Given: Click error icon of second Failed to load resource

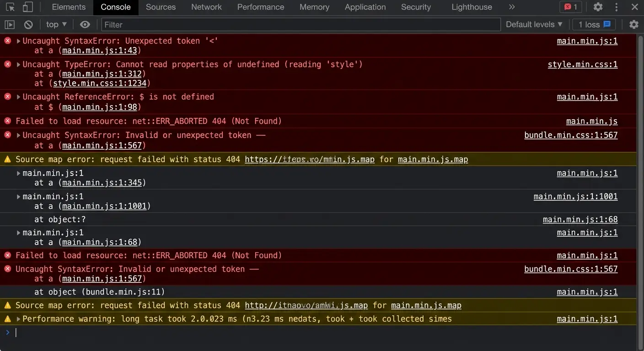Looking at the screenshot, I should click(7, 255).
